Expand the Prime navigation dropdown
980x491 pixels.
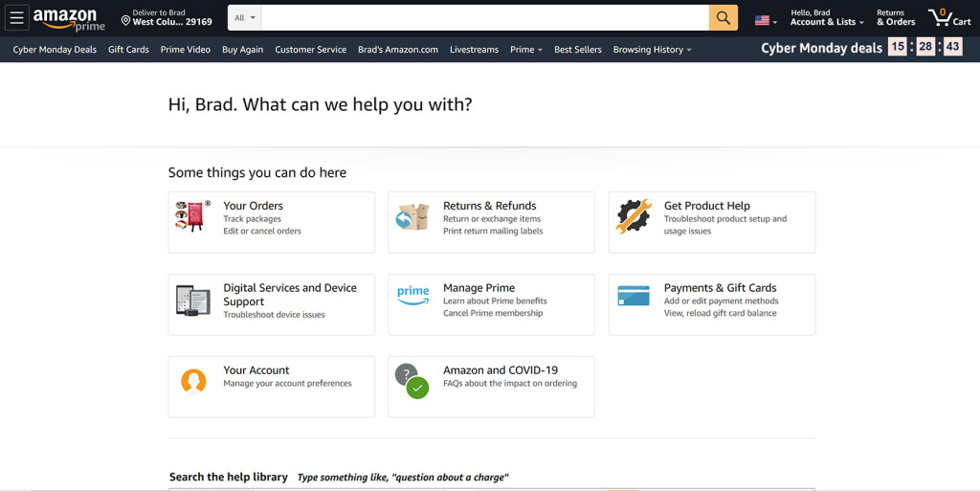click(526, 50)
